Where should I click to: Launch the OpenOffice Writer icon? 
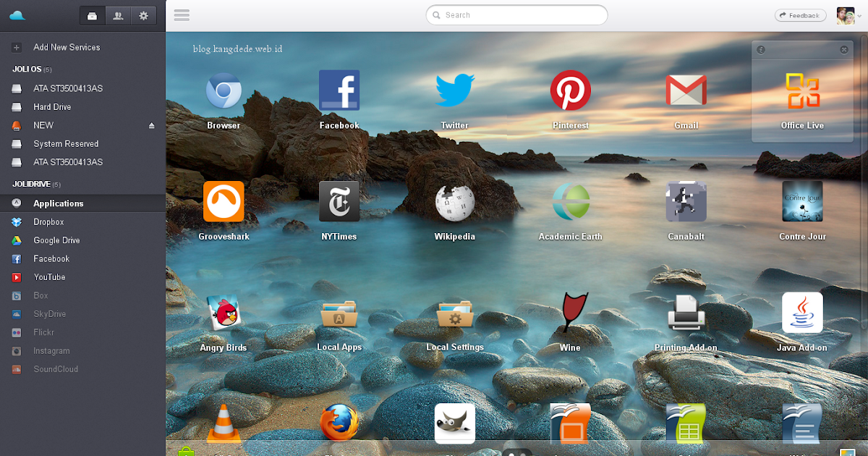(x=802, y=423)
